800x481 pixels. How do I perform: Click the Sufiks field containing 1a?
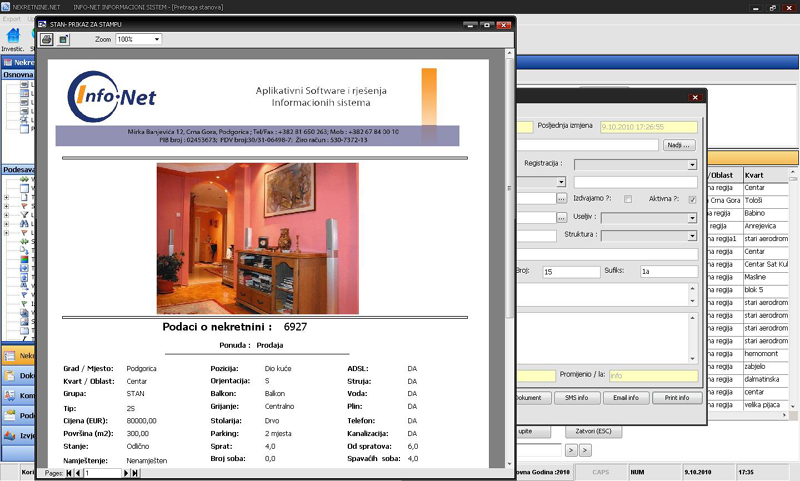tap(669, 272)
